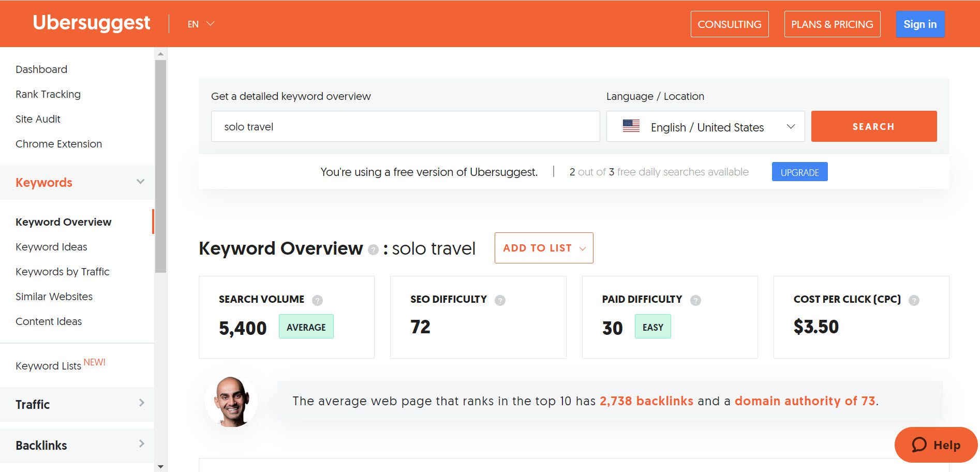The height and width of the screenshot is (472, 980).
Task: Open the Help chat button
Action: [936, 445]
